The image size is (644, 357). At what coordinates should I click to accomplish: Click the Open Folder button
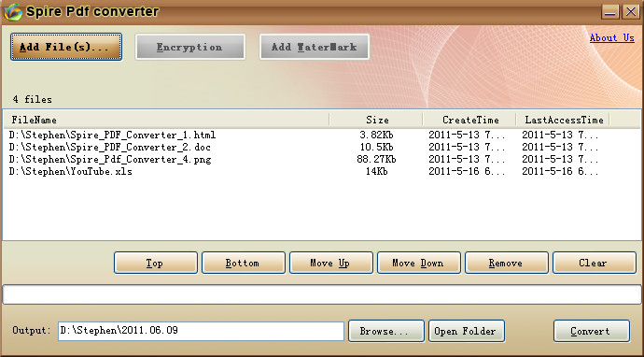point(467,331)
